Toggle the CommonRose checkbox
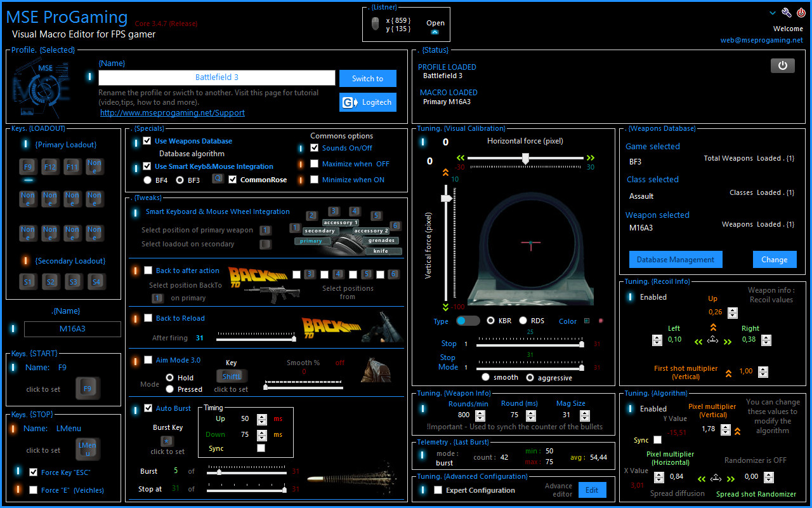The width and height of the screenshot is (812, 508). coord(233,180)
